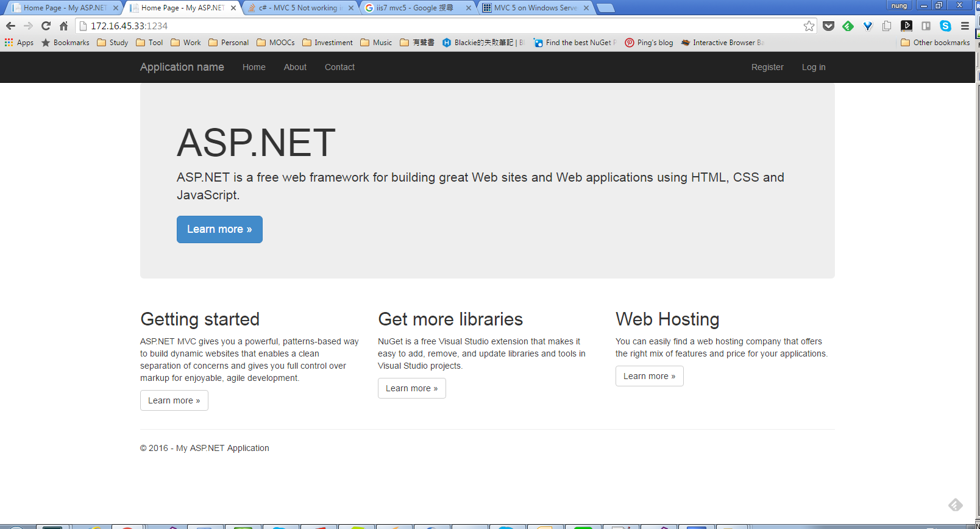Close the MVC 5 Not working tab
Screen dimensions: 980x529
coord(351,8)
